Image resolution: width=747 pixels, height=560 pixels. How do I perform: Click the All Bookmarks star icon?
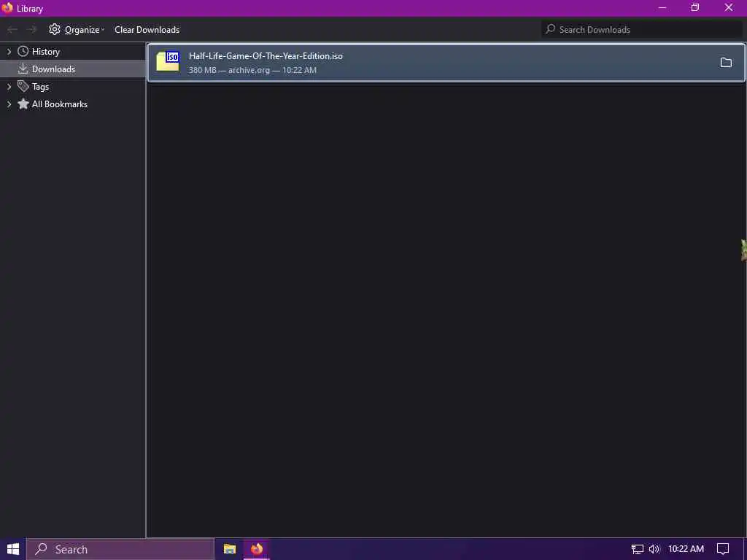pyautogui.click(x=23, y=104)
